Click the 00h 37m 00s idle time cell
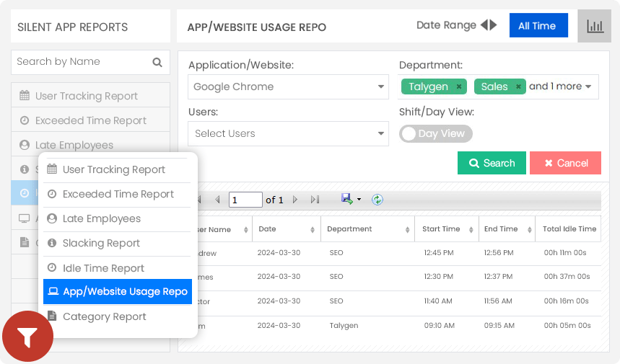620x364 pixels. click(x=567, y=277)
